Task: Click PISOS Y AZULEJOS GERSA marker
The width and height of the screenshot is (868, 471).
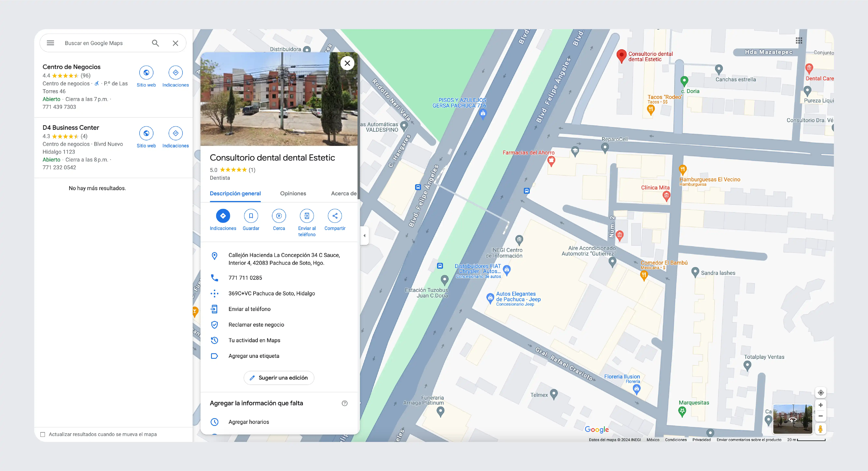Action: point(483,114)
